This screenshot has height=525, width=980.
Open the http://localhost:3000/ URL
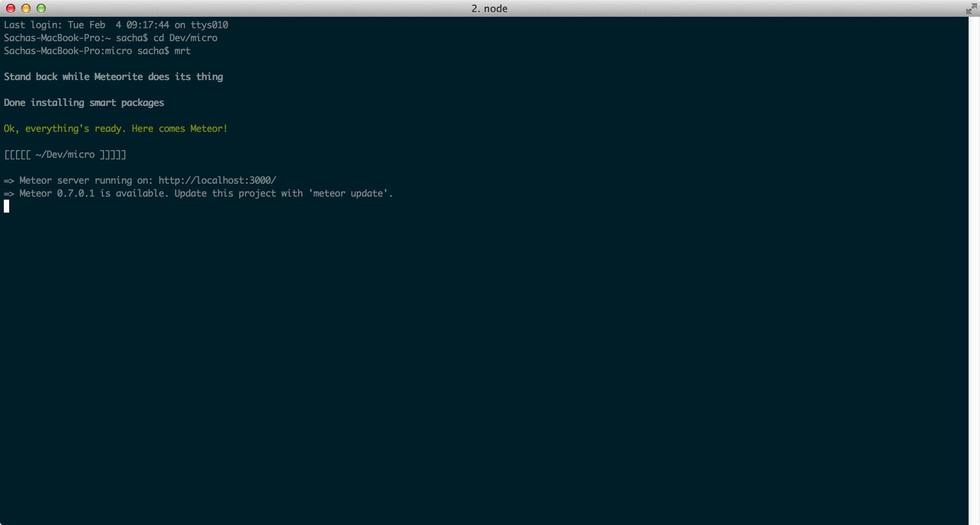pos(217,180)
